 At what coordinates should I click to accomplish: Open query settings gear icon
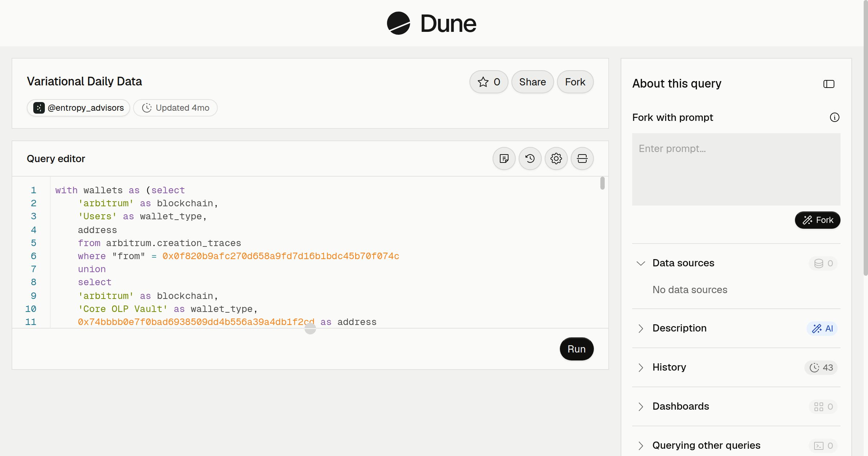tap(556, 159)
